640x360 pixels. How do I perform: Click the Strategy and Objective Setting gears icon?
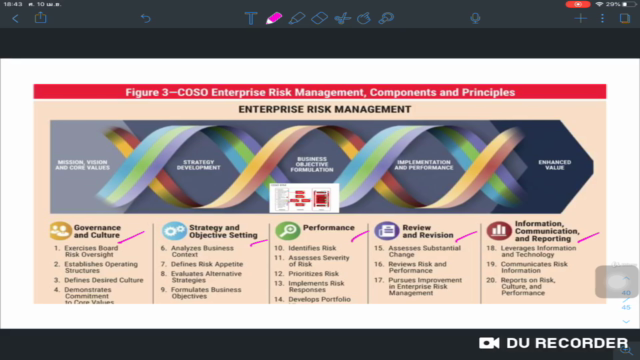click(174, 231)
